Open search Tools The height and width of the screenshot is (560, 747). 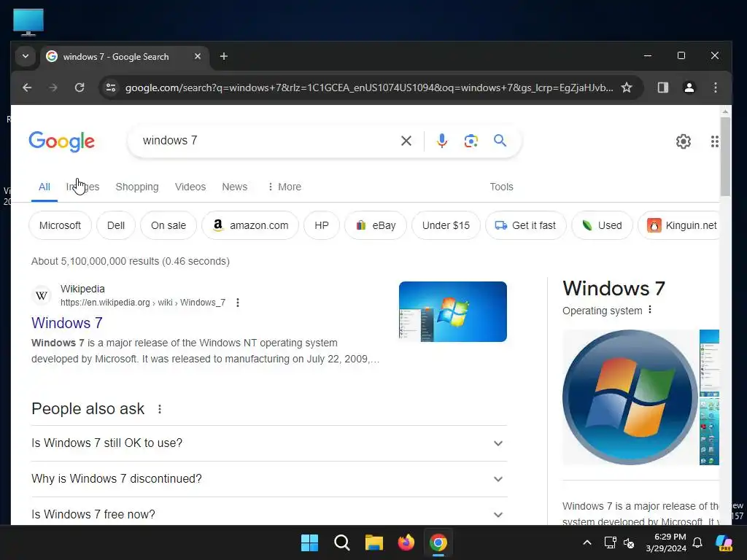pos(501,187)
